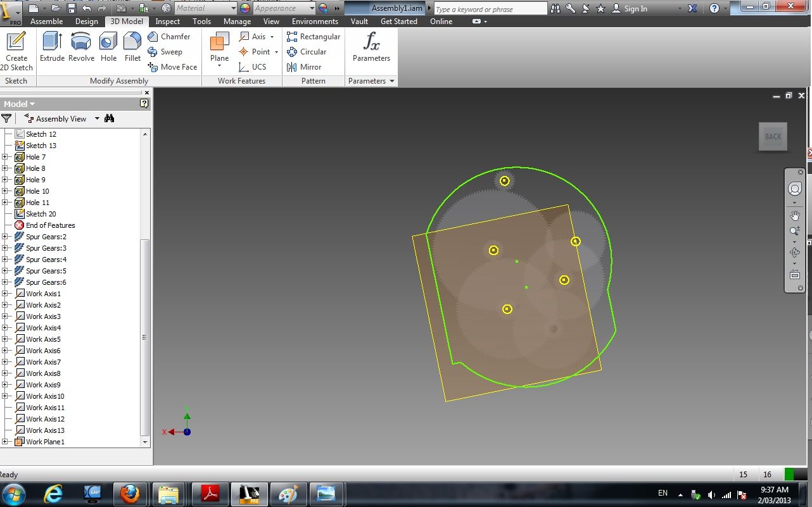This screenshot has width=812, height=507.
Task: Open the Assembly View dropdown
Action: (x=97, y=118)
